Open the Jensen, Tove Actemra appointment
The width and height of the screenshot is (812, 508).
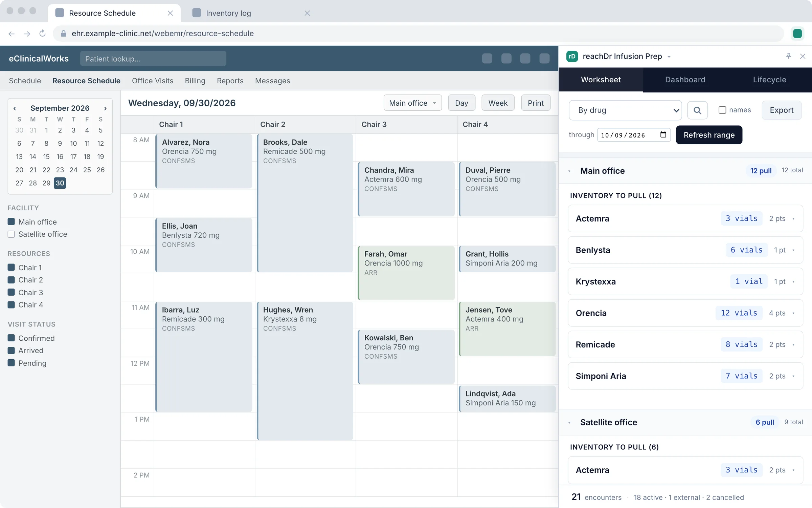(507, 329)
